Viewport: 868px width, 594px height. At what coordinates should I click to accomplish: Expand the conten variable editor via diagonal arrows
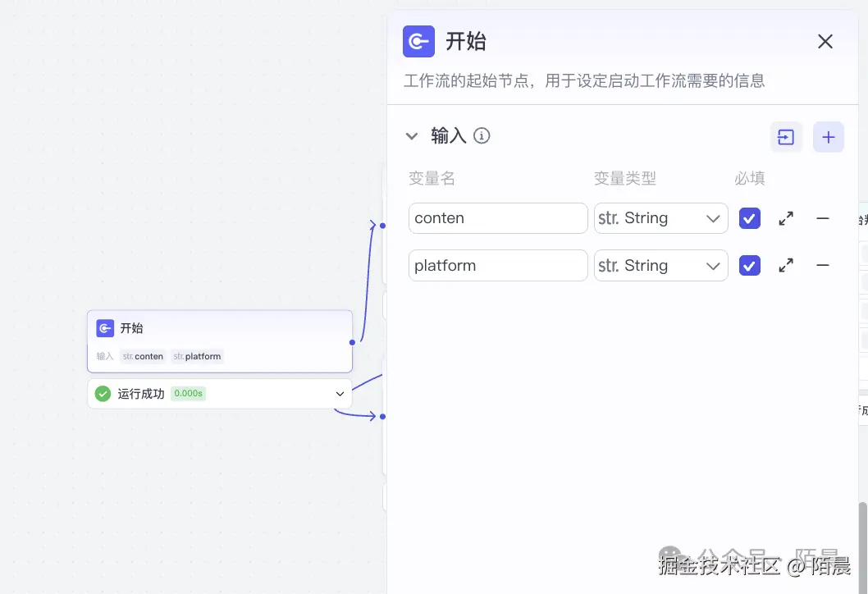click(785, 218)
